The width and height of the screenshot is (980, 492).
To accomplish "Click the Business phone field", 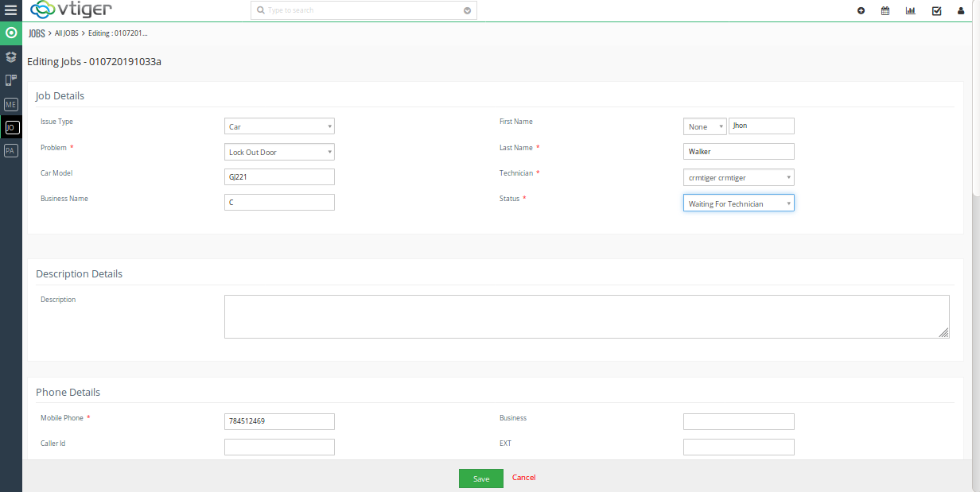I will 739,421.
